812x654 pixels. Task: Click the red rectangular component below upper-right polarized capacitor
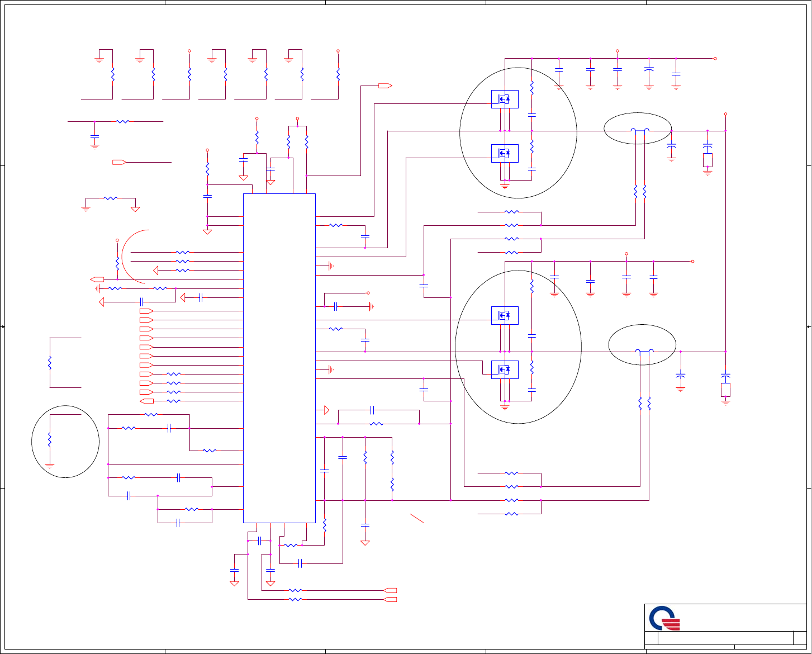[x=707, y=160]
